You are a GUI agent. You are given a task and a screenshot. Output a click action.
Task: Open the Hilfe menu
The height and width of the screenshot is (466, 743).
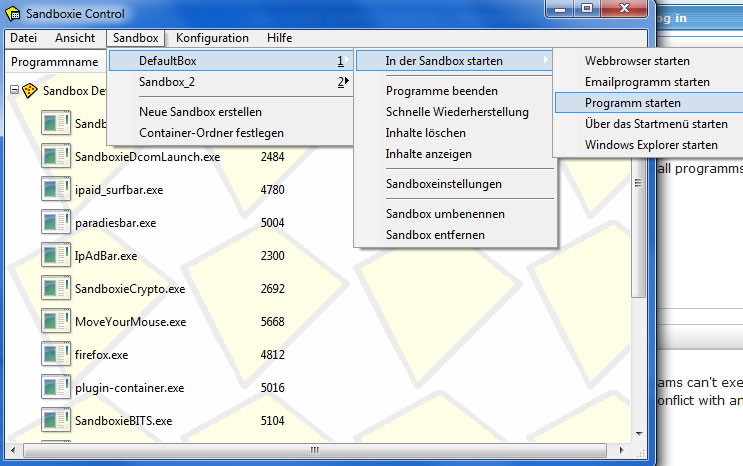(x=280, y=38)
